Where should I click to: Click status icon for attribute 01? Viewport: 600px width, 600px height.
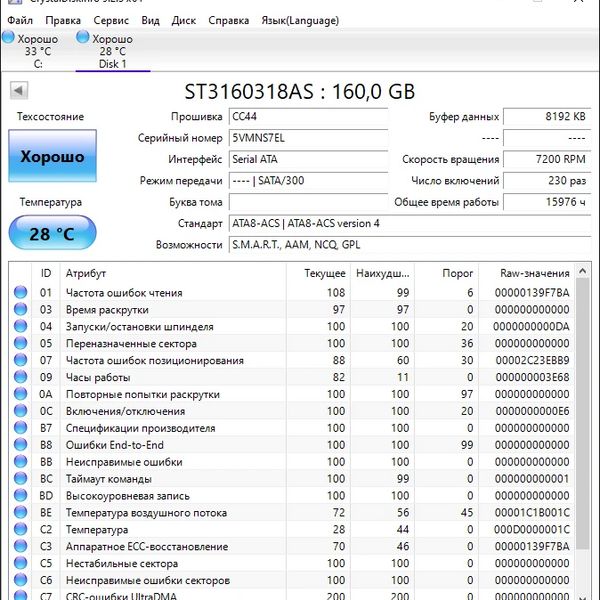(x=20, y=292)
